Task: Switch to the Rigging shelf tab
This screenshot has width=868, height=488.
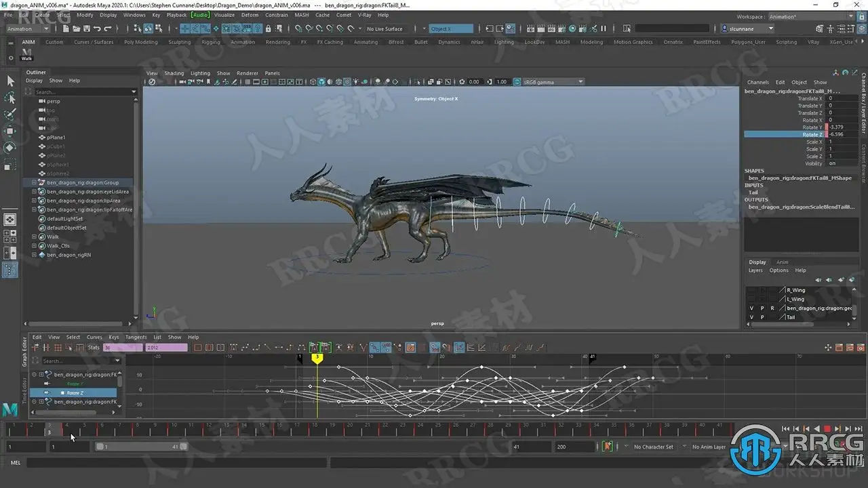Action: click(x=210, y=42)
